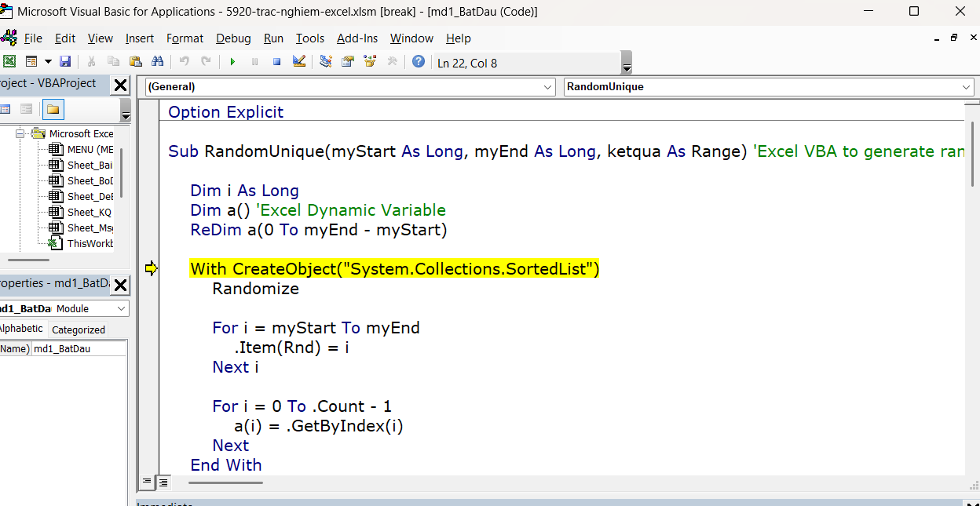Open the Standard toolbar options arrow
The width and height of the screenshot is (980, 506).
(626, 64)
